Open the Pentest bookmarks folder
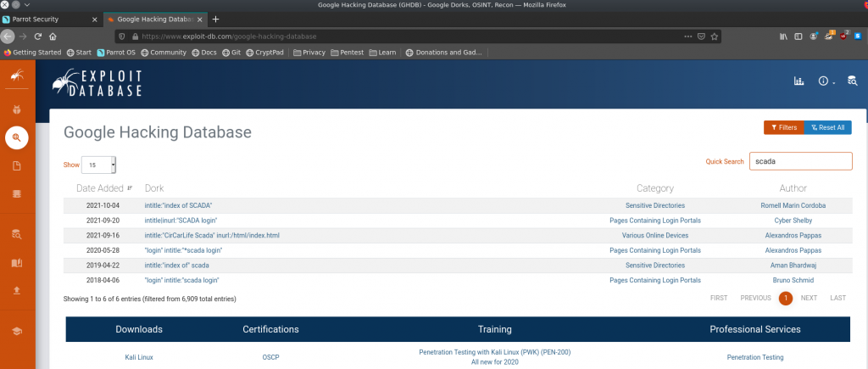 [x=347, y=53]
